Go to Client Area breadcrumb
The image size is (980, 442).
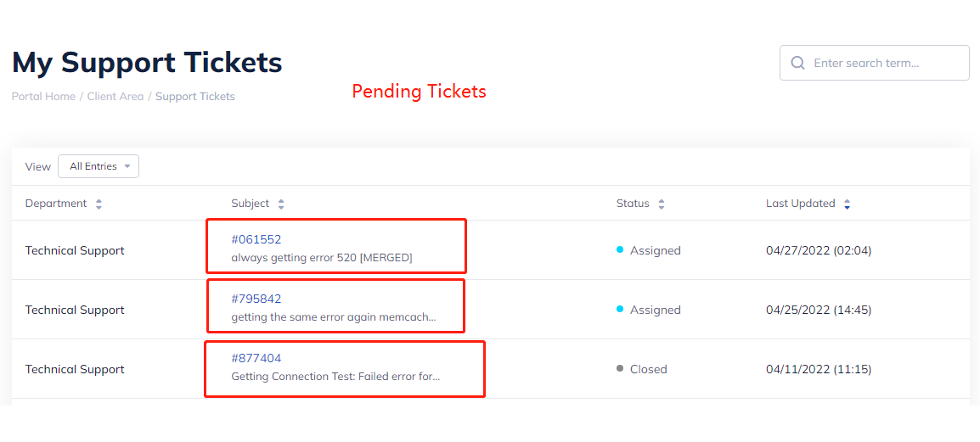point(115,97)
